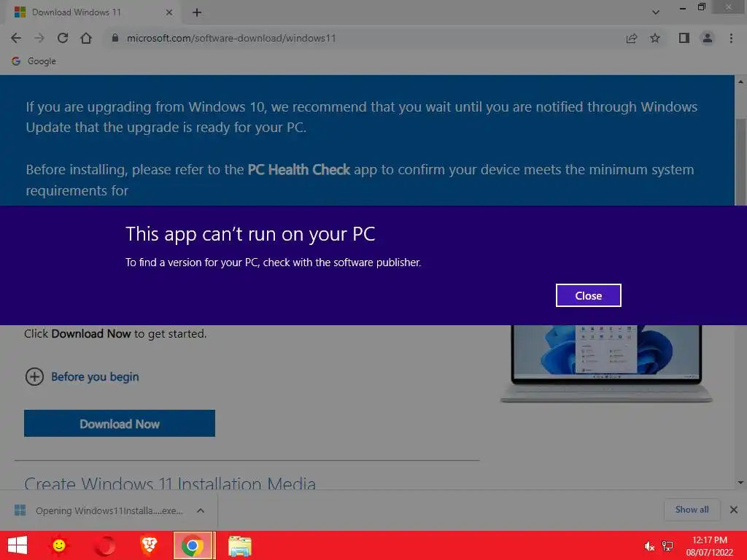
Task: Share this page using the share icon
Action: tap(632, 38)
